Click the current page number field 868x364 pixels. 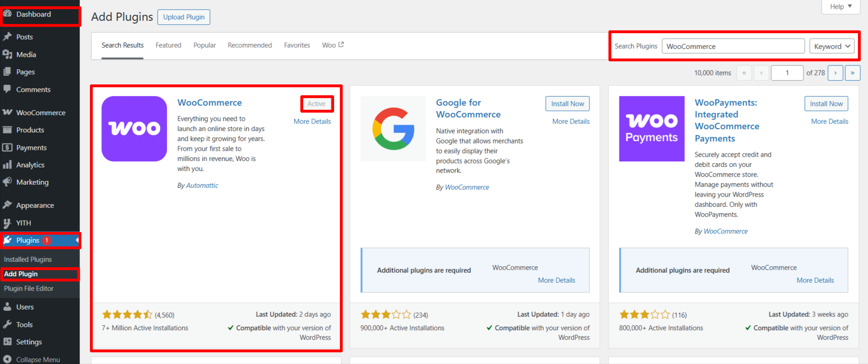point(787,73)
